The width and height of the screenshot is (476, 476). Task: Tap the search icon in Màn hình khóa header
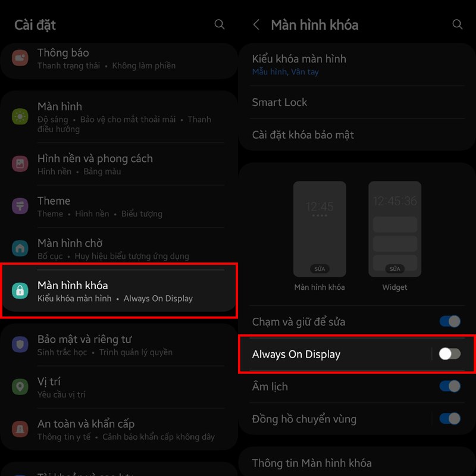pyautogui.click(x=457, y=24)
